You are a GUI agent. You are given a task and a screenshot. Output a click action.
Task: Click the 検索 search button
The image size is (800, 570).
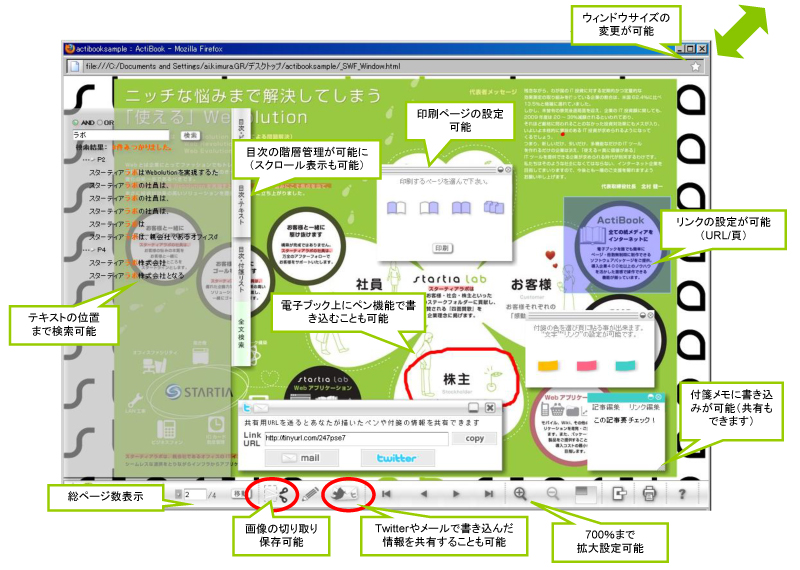190,135
